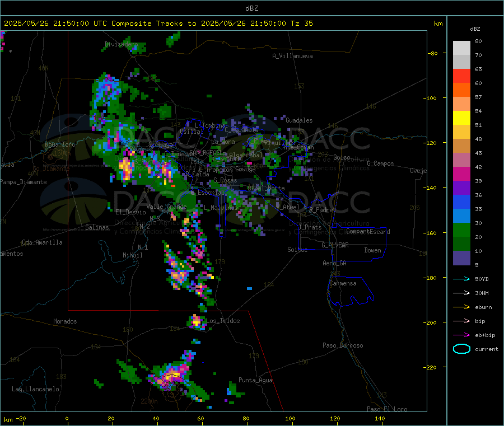
Task: Click the UTC Composite Tracks timestamp header
Action: 158,24
